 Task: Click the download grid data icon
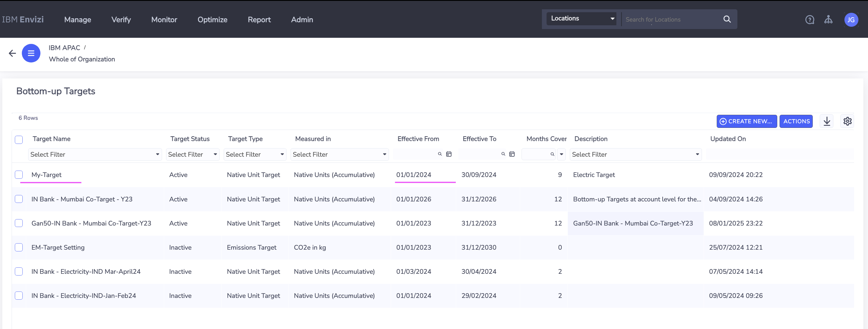coord(827,121)
